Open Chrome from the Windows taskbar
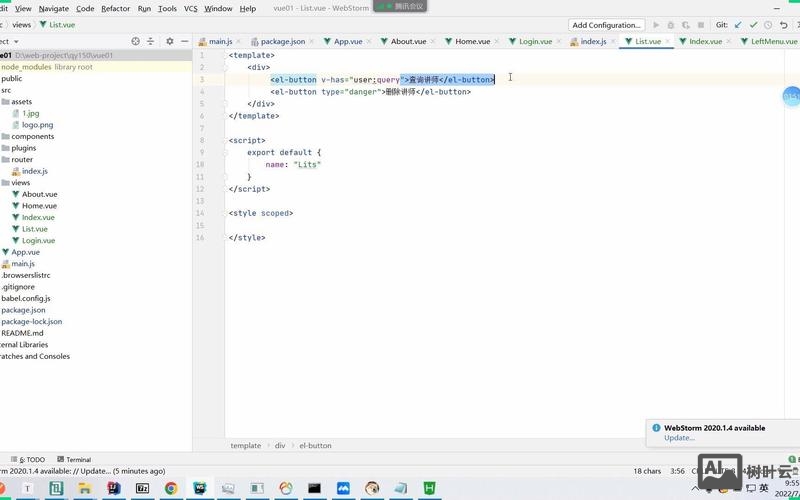 [x=171, y=488]
